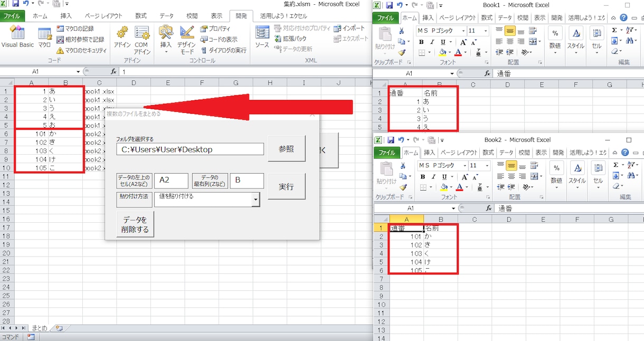Open the ファイル tab in 集約.xlsm

tap(13, 16)
